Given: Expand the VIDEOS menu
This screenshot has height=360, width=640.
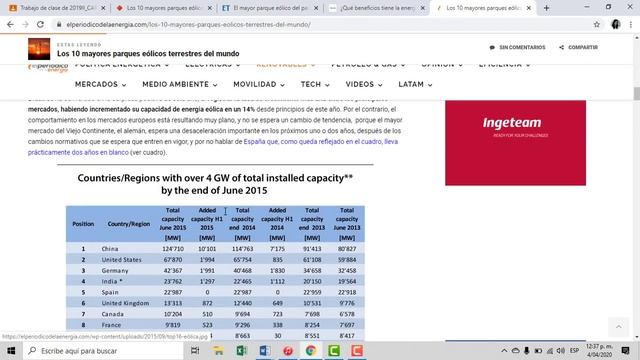Looking at the screenshot, I should coord(364,84).
